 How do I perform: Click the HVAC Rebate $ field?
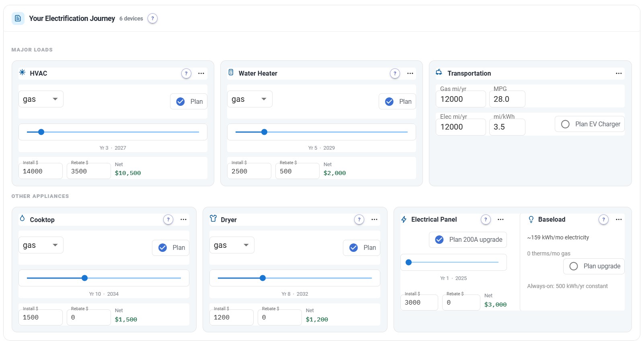pos(89,171)
